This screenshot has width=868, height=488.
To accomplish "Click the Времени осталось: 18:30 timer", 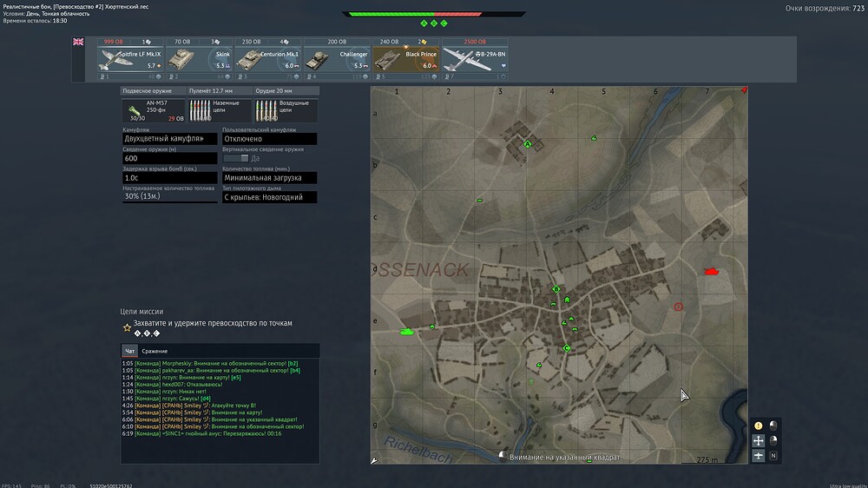I will click(35, 21).
